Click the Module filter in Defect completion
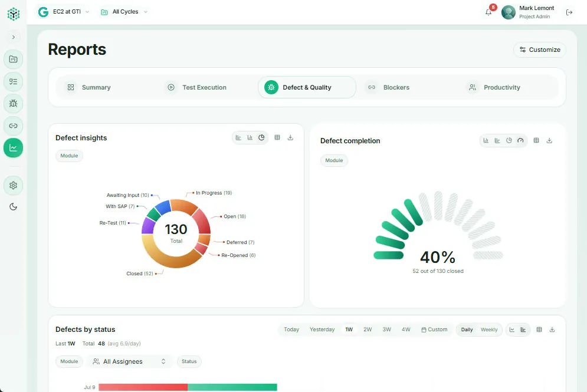 click(334, 160)
